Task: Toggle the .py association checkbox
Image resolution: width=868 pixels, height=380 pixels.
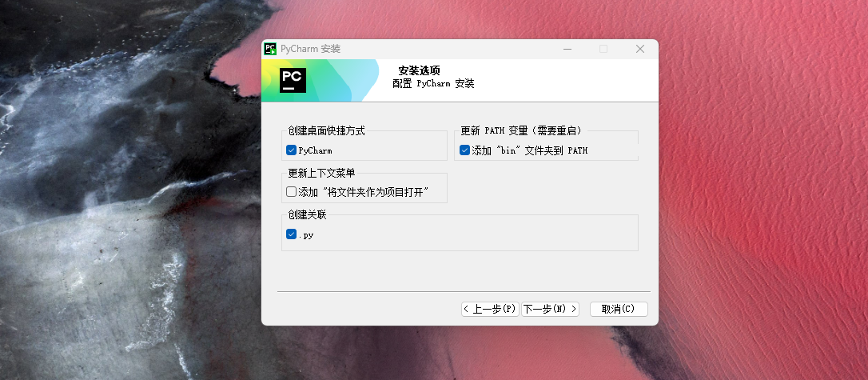Action: pyautogui.click(x=291, y=234)
